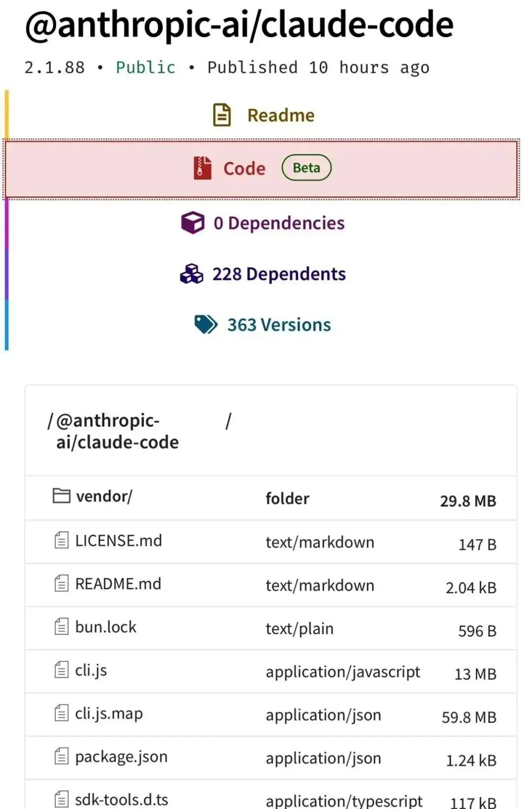The height and width of the screenshot is (809, 532).
Task: Open the LICENSE.md file
Action: click(x=118, y=541)
